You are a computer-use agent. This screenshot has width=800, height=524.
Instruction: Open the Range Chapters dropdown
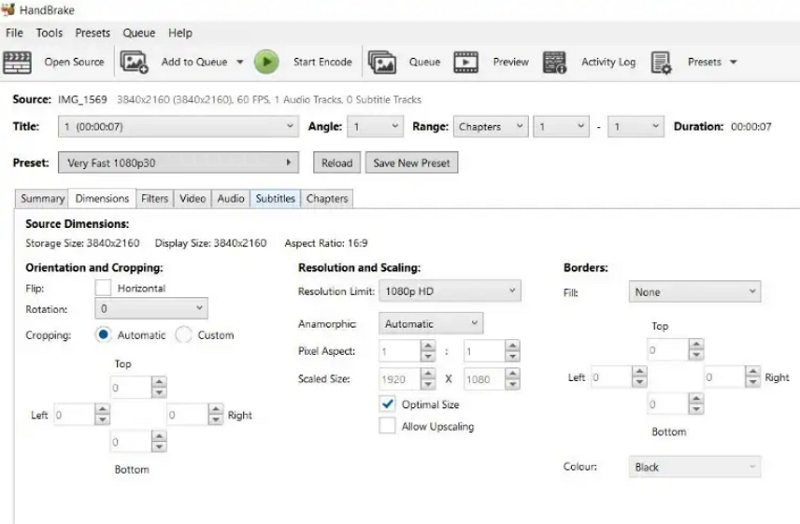490,127
